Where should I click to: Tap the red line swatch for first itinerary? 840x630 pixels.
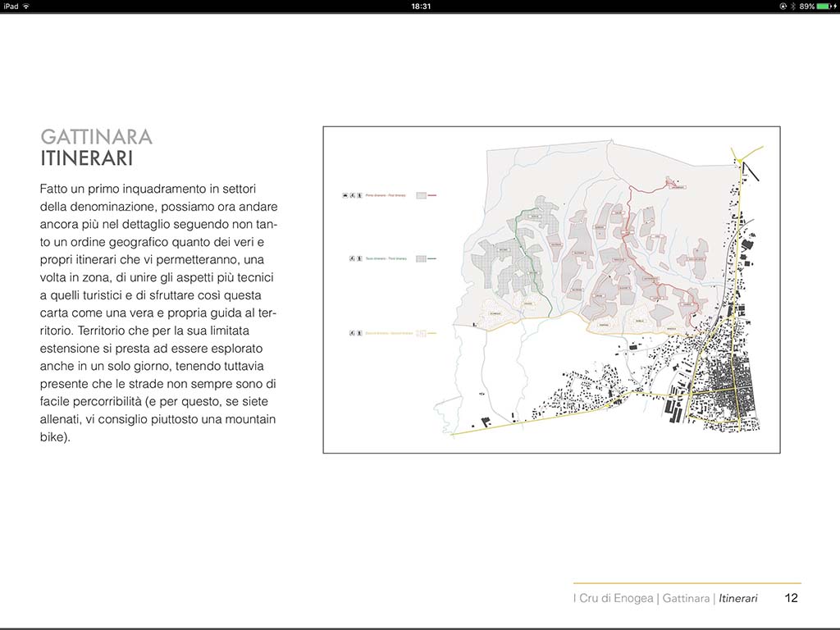click(432, 196)
